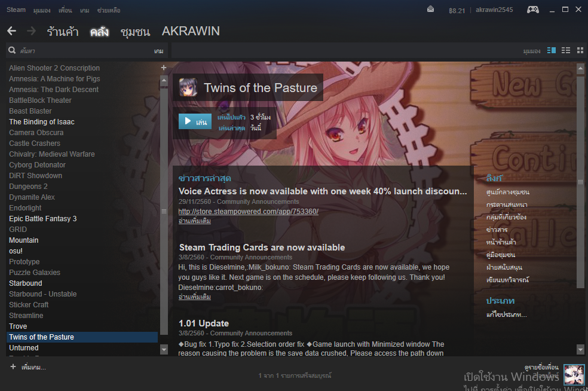588x391 pixels.
Task: Open ดูรายชื่อเพื่อน friends list
Action: pos(541,367)
